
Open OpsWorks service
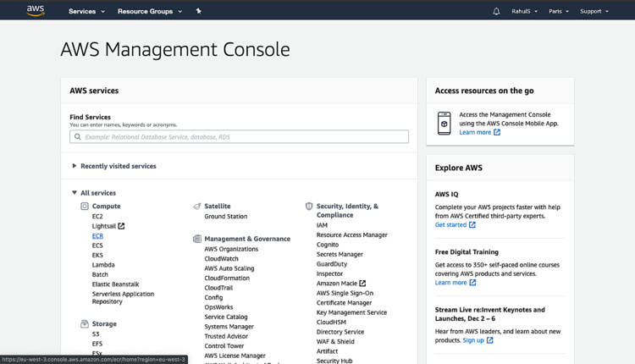click(x=218, y=307)
